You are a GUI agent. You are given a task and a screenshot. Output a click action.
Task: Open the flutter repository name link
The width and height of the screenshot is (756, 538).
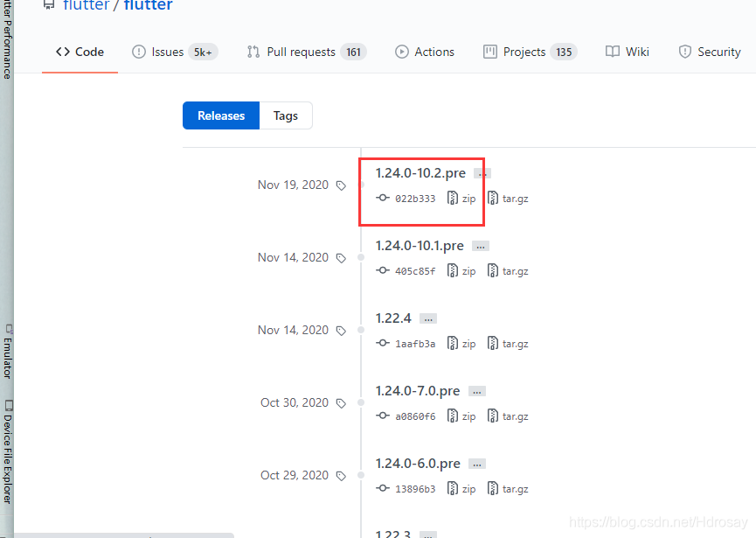click(x=148, y=5)
